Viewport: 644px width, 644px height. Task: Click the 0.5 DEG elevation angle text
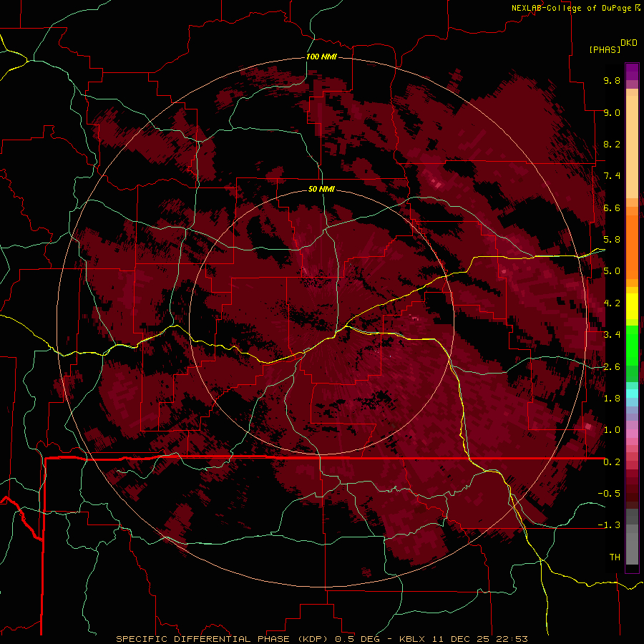(358, 639)
